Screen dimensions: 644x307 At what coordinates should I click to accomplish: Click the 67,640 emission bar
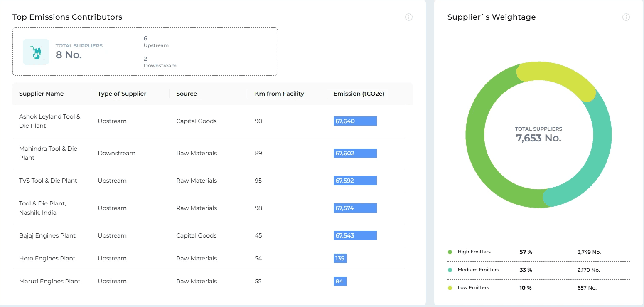click(355, 121)
